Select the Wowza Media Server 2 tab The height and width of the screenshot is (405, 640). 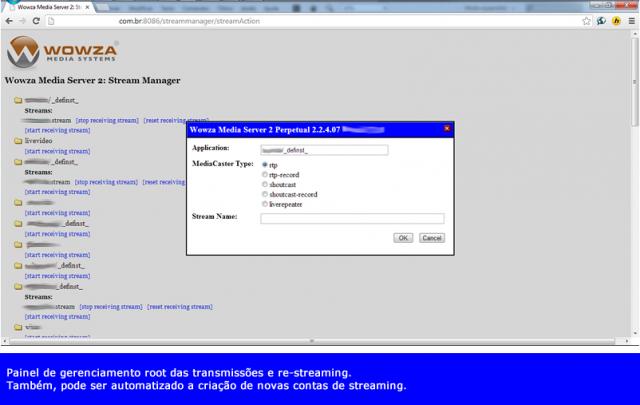point(48,7)
